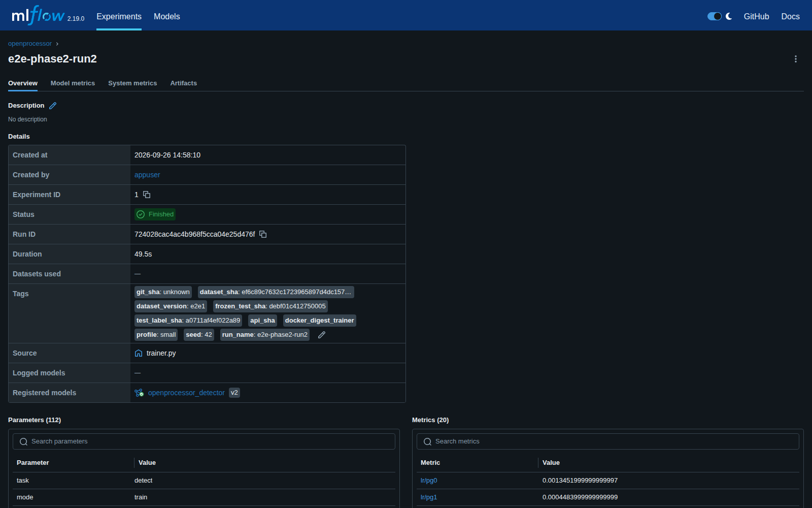
Task: Copy the Run ID to clipboard
Action: 263,234
